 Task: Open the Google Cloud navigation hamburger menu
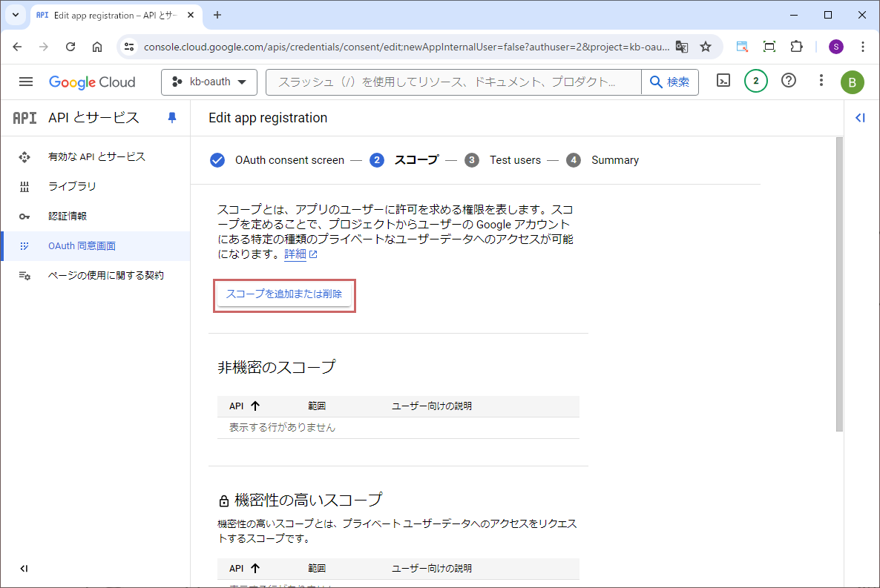click(x=26, y=82)
